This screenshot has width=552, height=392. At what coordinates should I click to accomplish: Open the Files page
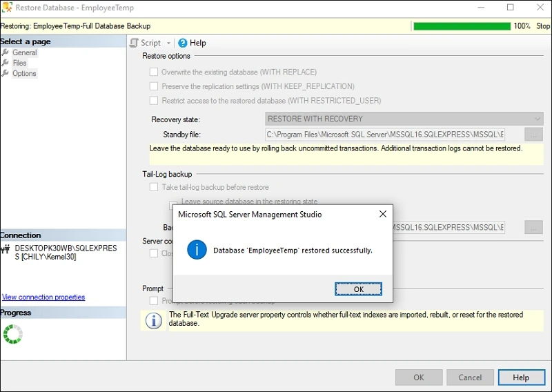[19, 63]
